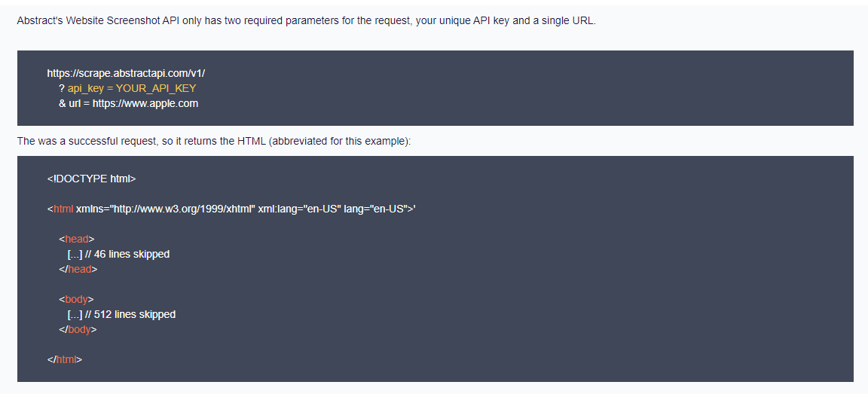Image resolution: width=868 pixels, height=394 pixels.
Task: Click the scrape.abstractapi.com endpoint URL
Action: [126, 73]
